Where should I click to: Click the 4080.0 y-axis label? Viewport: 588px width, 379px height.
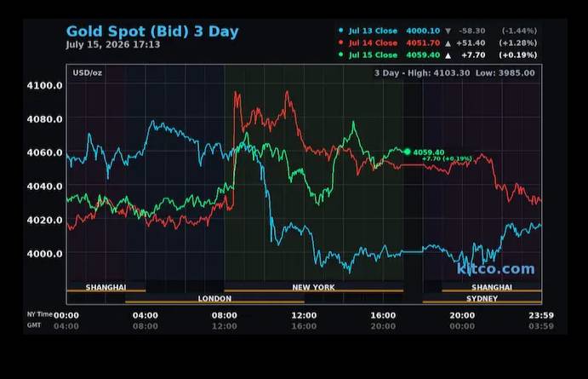pyautogui.click(x=44, y=119)
